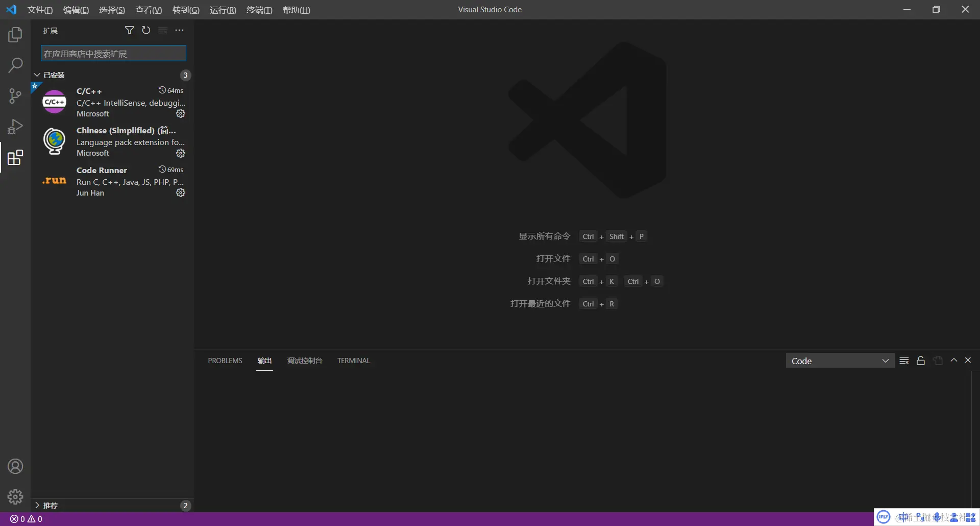Focus the extension marketplace search box
The width and height of the screenshot is (980, 526).
(x=113, y=54)
